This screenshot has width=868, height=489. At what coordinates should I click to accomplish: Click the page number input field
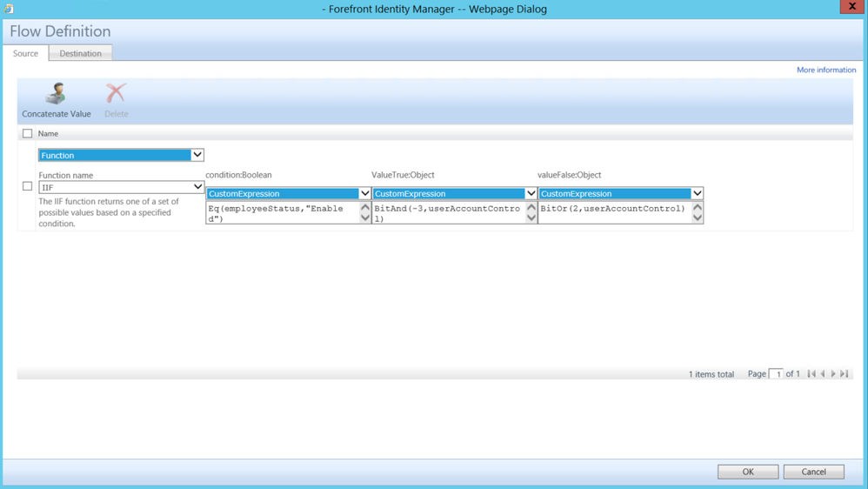(776, 374)
